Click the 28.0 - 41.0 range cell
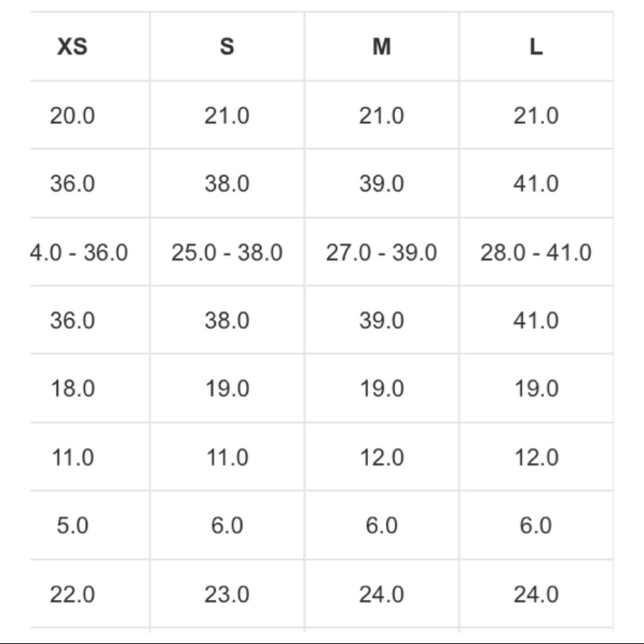This screenshot has height=644, width=644. pos(536,252)
